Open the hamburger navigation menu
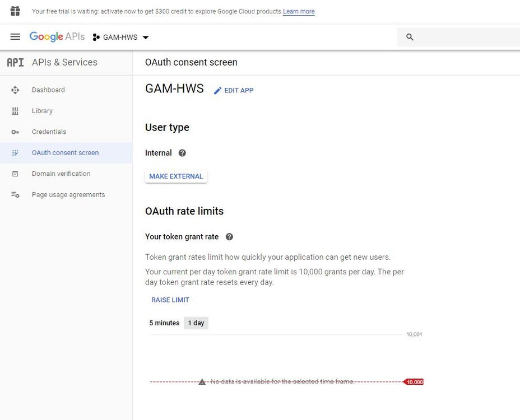 coord(15,37)
